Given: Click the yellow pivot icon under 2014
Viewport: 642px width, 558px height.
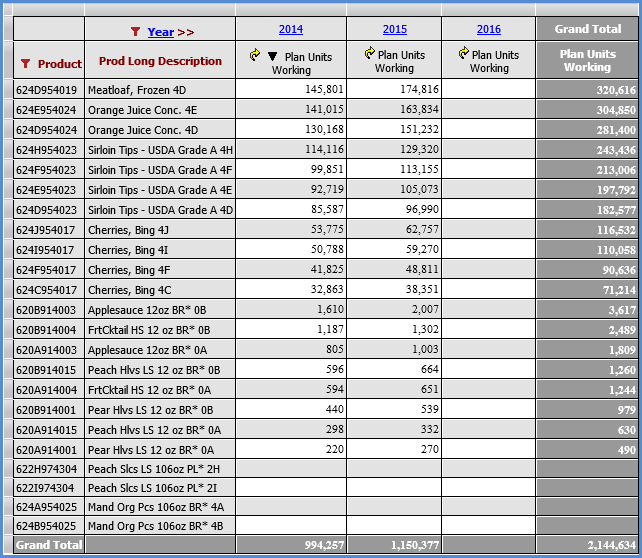Looking at the screenshot, I should click(254, 55).
